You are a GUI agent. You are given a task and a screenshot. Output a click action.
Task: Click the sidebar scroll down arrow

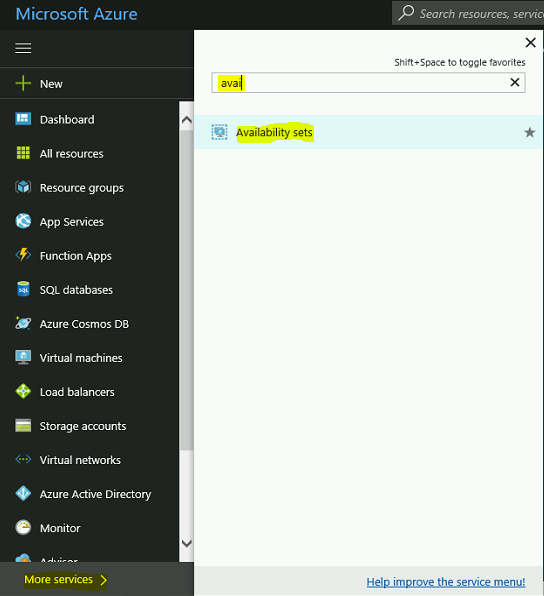186,544
